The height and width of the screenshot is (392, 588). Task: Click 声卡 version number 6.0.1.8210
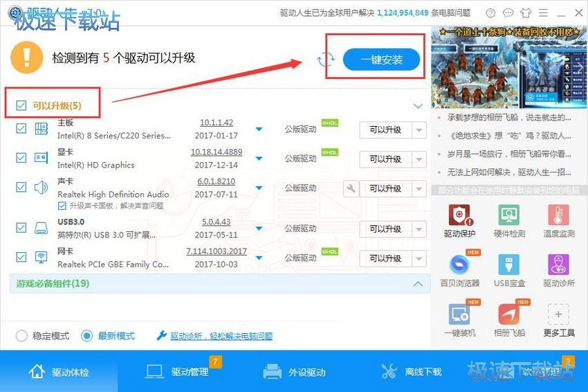217,181
